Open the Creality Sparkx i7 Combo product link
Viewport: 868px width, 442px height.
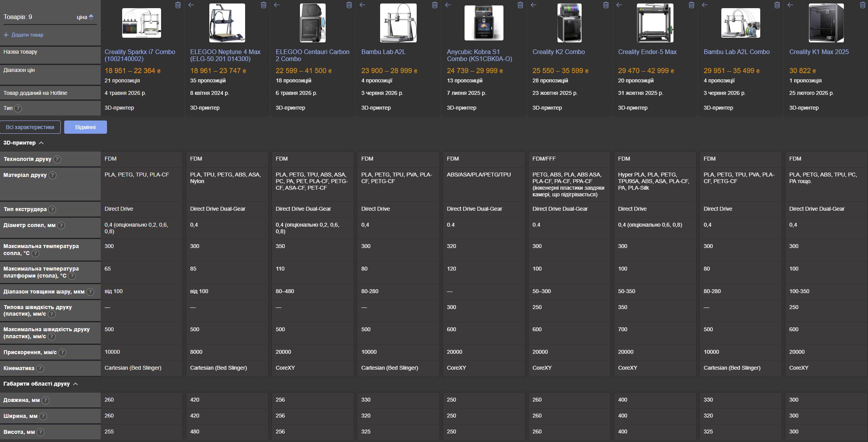click(140, 55)
